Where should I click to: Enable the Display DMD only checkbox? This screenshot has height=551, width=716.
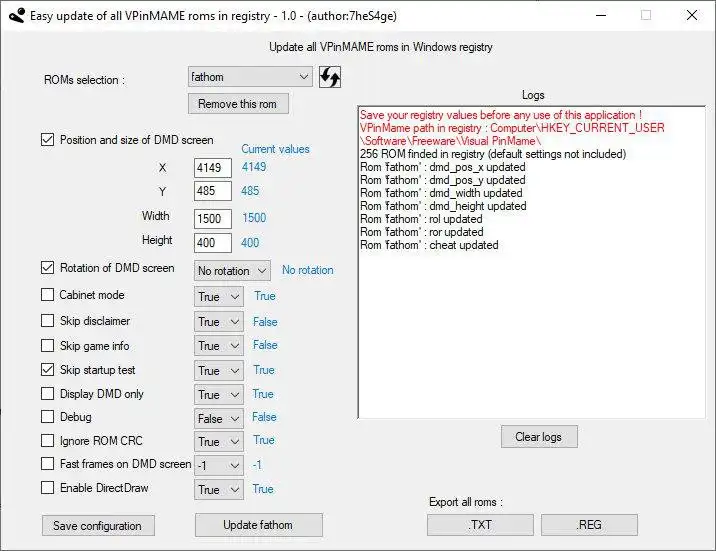(x=47, y=394)
